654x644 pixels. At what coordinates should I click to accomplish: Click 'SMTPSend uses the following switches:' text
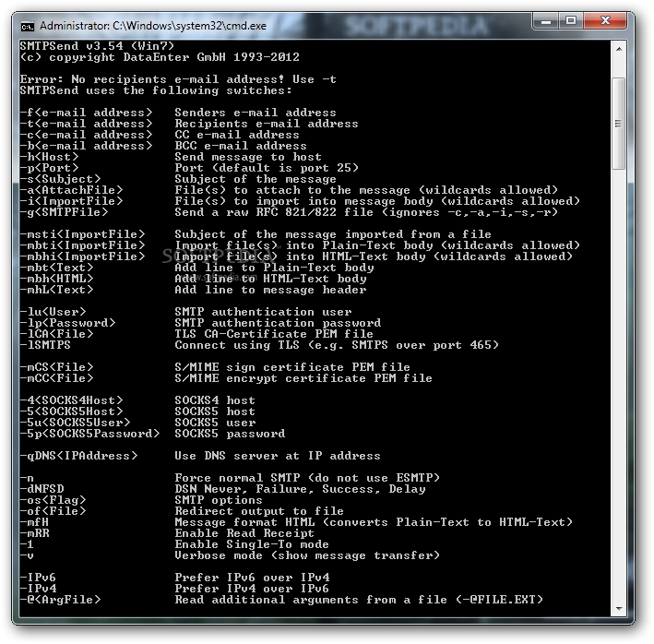(156, 90)
